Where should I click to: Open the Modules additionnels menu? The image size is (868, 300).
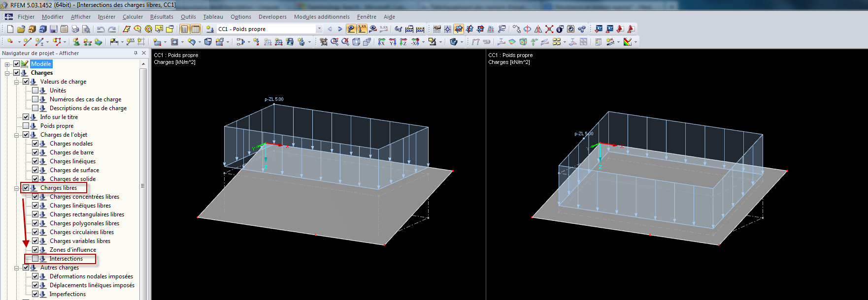322,17
